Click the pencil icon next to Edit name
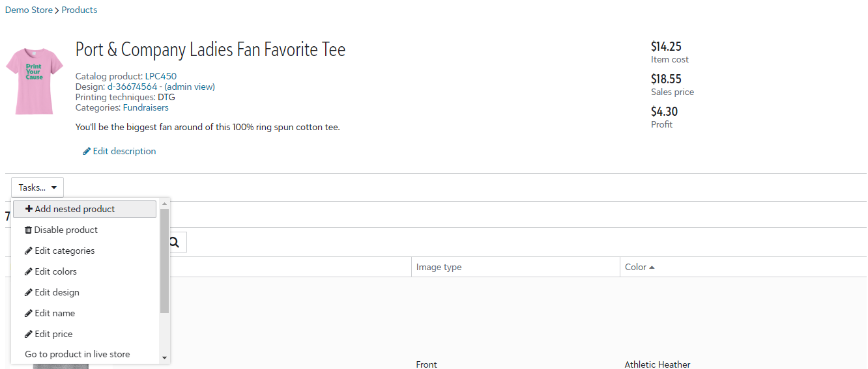The image size is (868, 369). pos(29,313)
